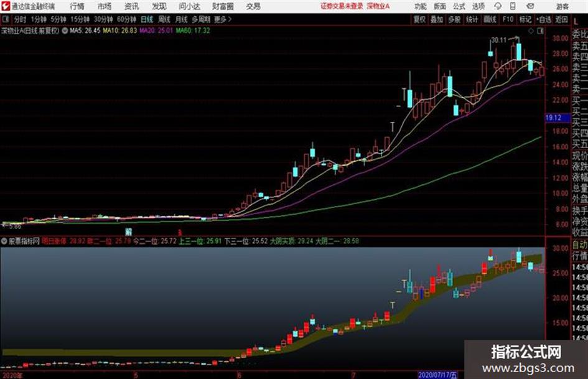The width and height of the screenshot is (588, 379).
Task: Click the 30.11 high price label
Action: click(499, 40)
